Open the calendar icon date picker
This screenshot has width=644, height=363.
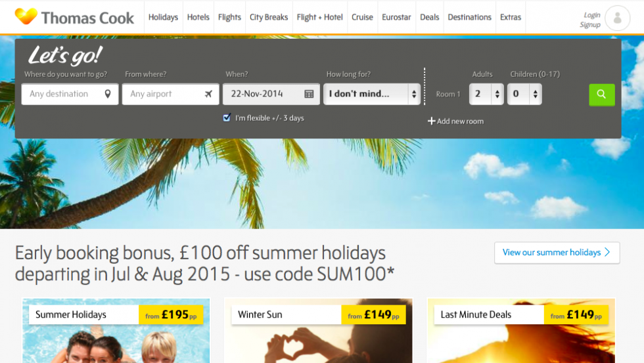(309, 94)
